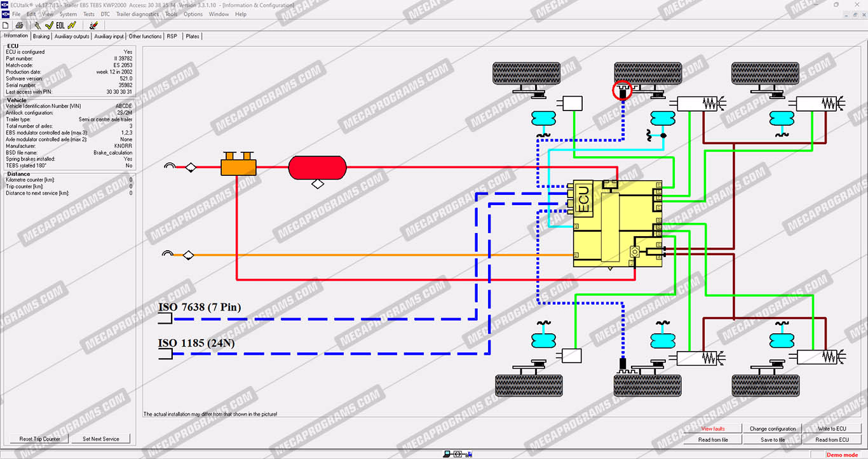Click the Match-code value ES 2053
The width and height of the screenshot is (868, 459).
click(x=123, y=65)
